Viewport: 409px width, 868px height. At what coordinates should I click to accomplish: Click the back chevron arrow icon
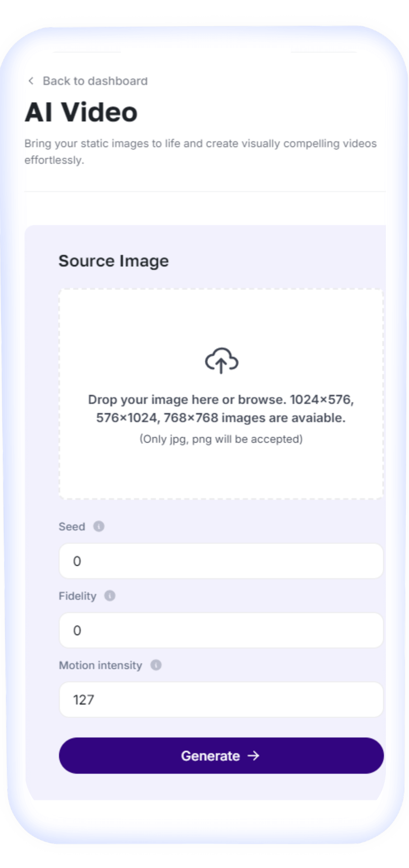pyautogui.click(x=31, y=81)
